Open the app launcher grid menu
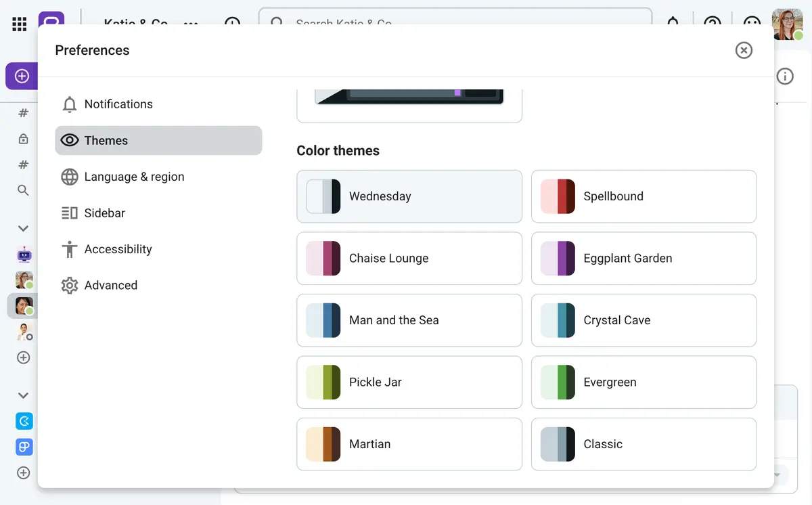 (x=19, y=24)
